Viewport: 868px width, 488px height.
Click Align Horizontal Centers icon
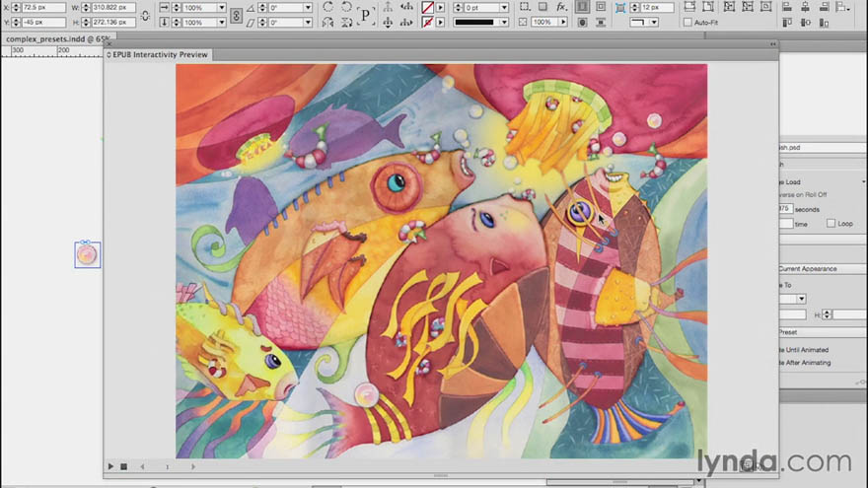coord(806,7)
